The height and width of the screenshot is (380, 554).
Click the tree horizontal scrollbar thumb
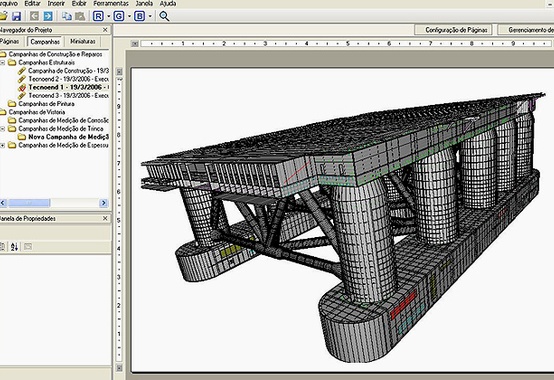click(29, 203)
